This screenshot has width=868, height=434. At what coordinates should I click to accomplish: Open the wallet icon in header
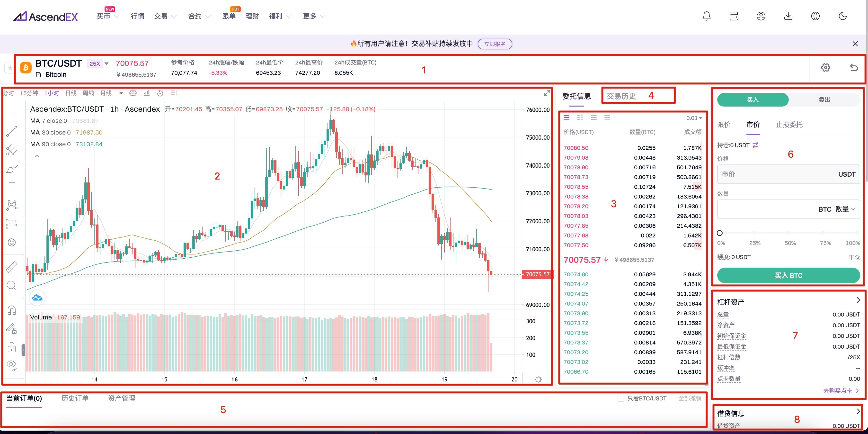734,16
